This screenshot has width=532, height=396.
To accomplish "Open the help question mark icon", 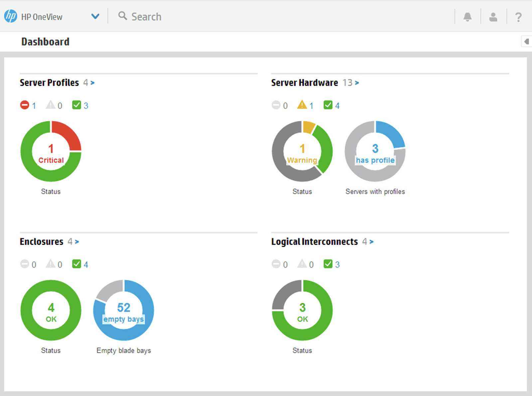I will 518,17.
